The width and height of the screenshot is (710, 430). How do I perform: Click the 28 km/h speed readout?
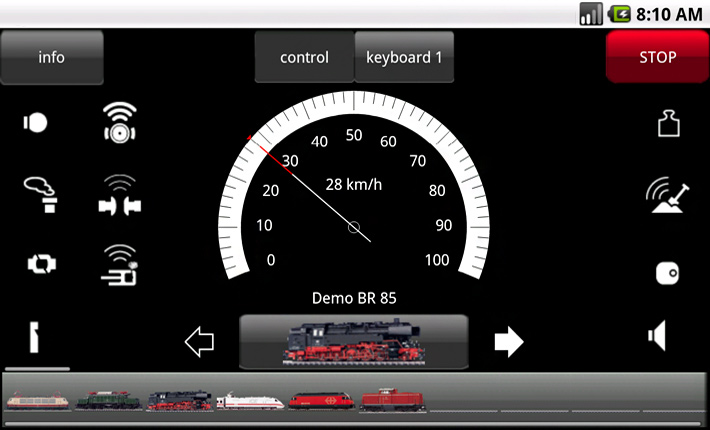pos(354,185)
